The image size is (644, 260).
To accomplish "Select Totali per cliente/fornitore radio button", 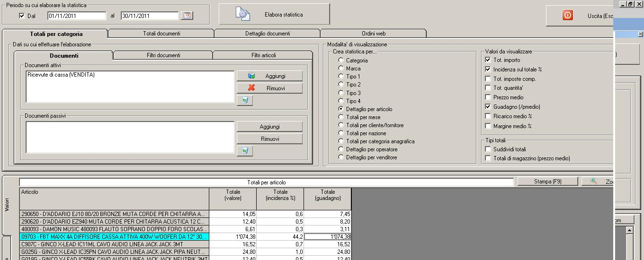I will pyautogui.click(x=341, y=125).
